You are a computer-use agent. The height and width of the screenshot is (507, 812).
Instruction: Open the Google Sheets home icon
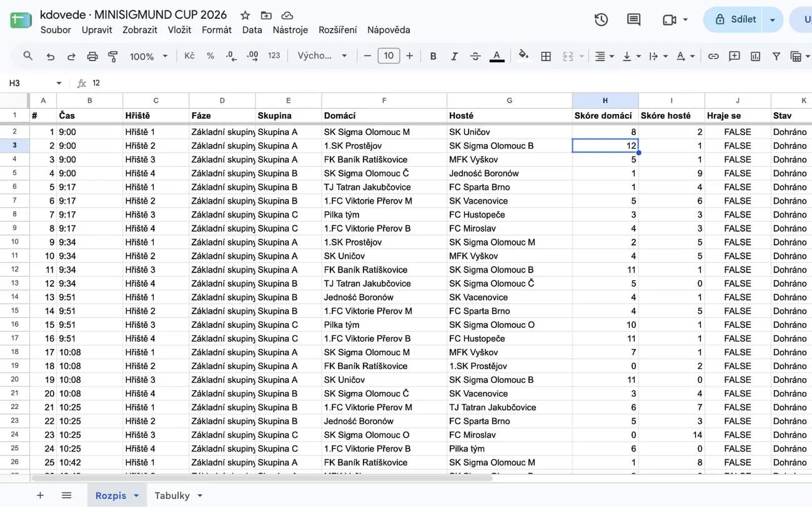(x=21, y=21)
